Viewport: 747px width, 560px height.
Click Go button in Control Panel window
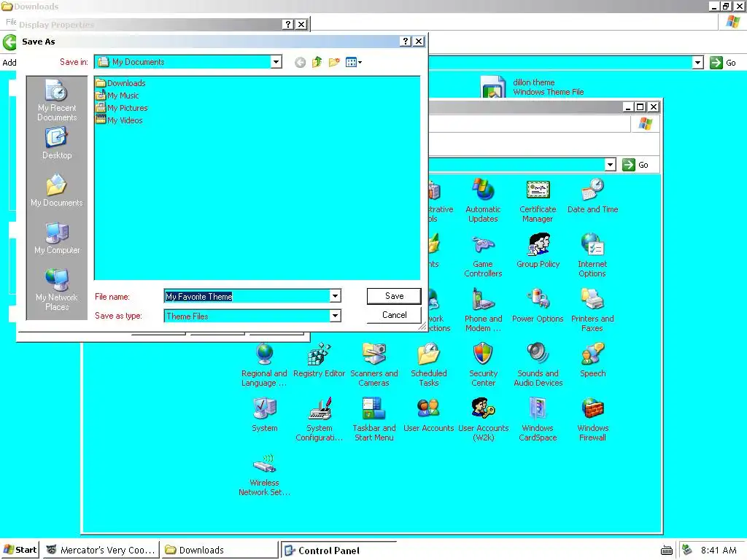[636, 165]
